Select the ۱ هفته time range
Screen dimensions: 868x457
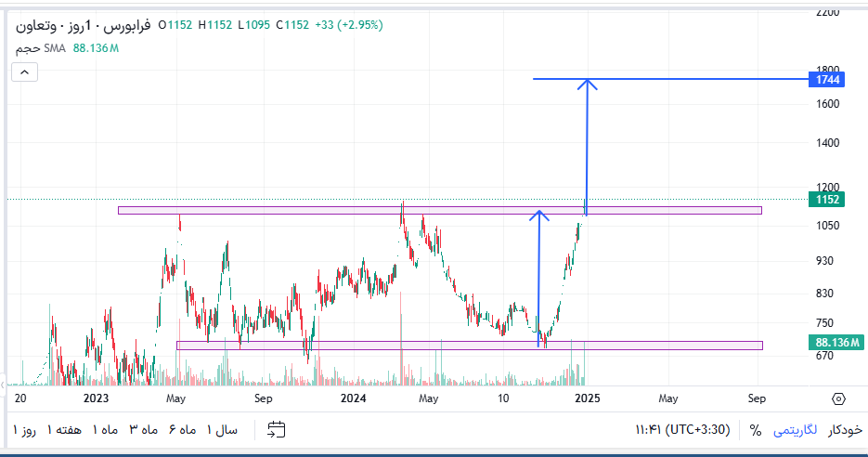tap(64, 430)
